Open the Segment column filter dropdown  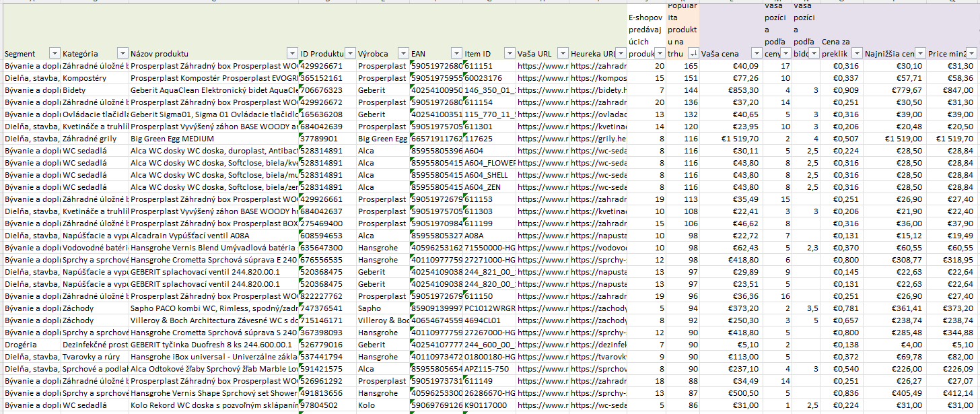pos(53,53)
